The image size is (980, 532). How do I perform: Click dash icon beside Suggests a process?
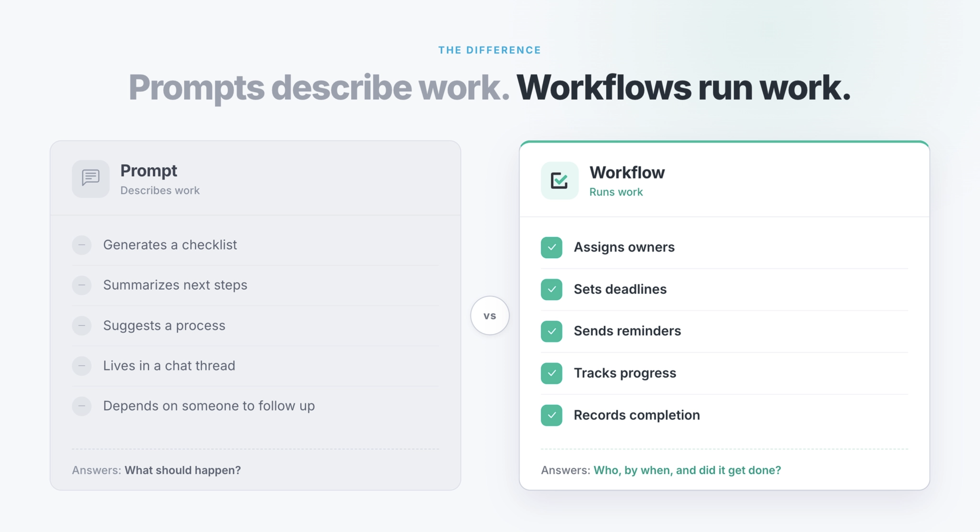(82, 326)
